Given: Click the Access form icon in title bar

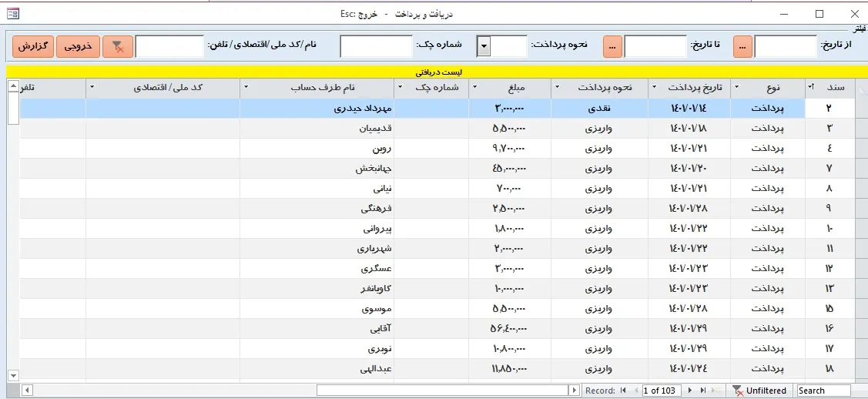Looking at the screenshot, I should tap(12, 14).
